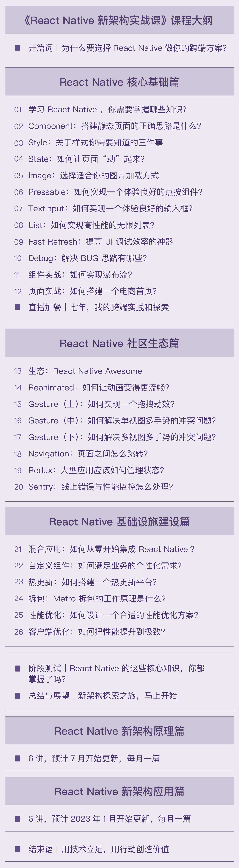Expand the React Native 核心基础篇 section header
Viewport: 239px width, 868px height.
pyautogui.click(x=119, y=82)
